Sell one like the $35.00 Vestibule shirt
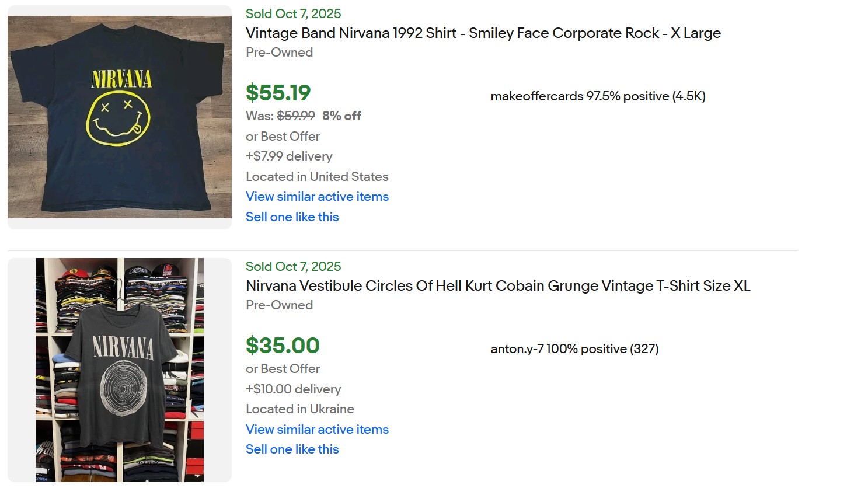 292,449
